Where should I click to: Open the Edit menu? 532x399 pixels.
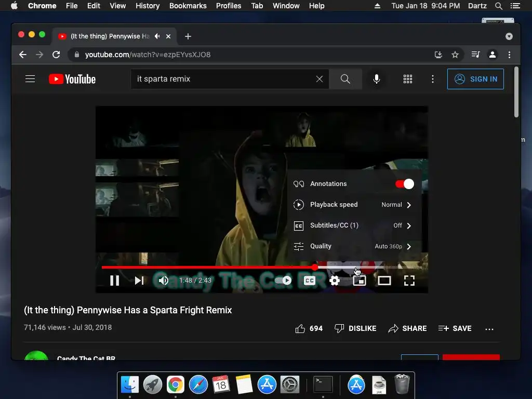[94, 6]
